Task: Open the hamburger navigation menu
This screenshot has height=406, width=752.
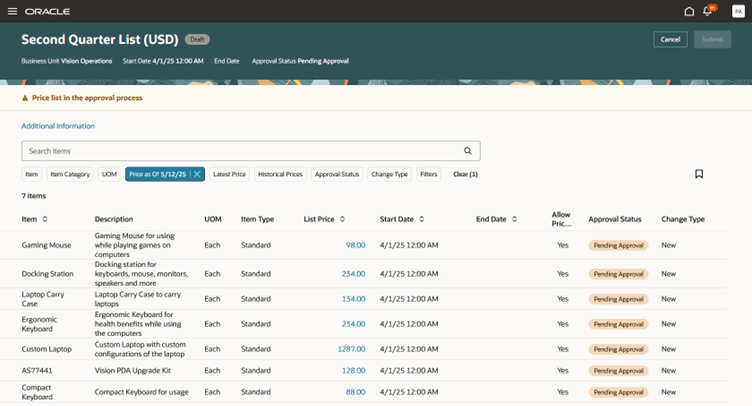Action: (x=12, y=11)
